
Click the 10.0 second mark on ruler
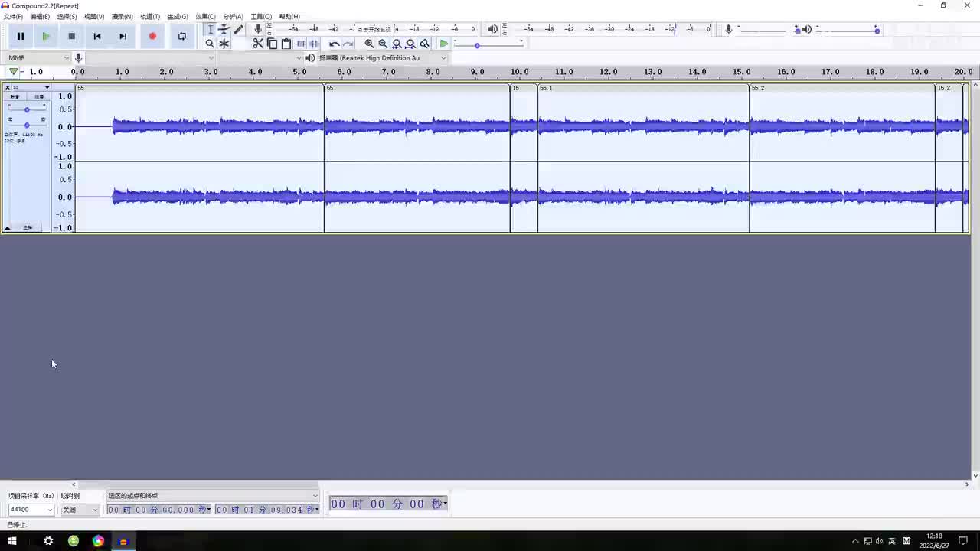(520, 72)
